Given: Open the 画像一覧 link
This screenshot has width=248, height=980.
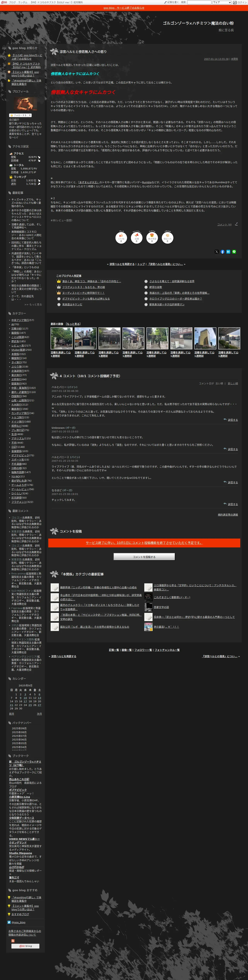Looking at the screenshot, I should click(x=127, y=650).
